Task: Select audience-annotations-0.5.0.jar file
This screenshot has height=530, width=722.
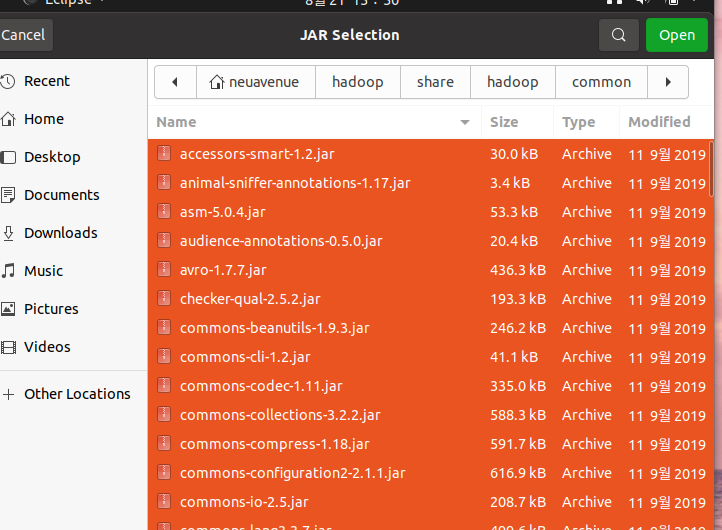Action: 431,241
